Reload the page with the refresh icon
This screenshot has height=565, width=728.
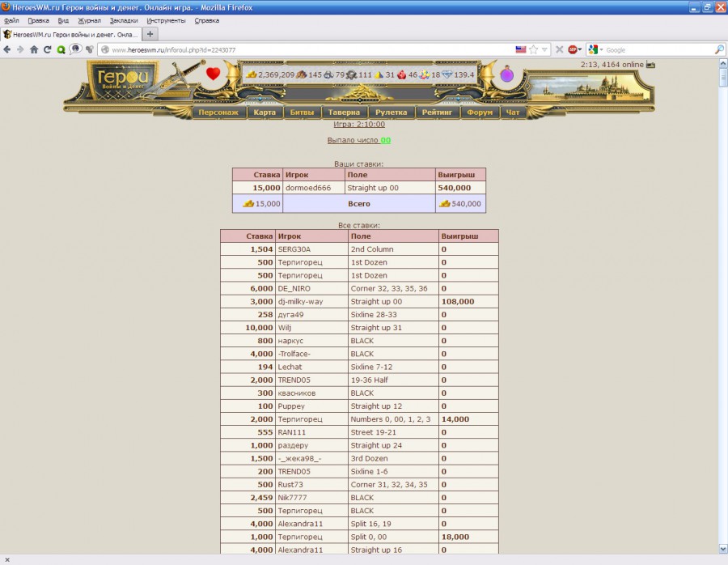(48, 49)
